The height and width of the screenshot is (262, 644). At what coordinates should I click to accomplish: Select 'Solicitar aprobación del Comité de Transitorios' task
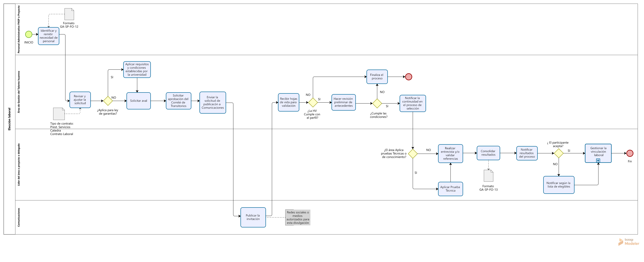178,101
